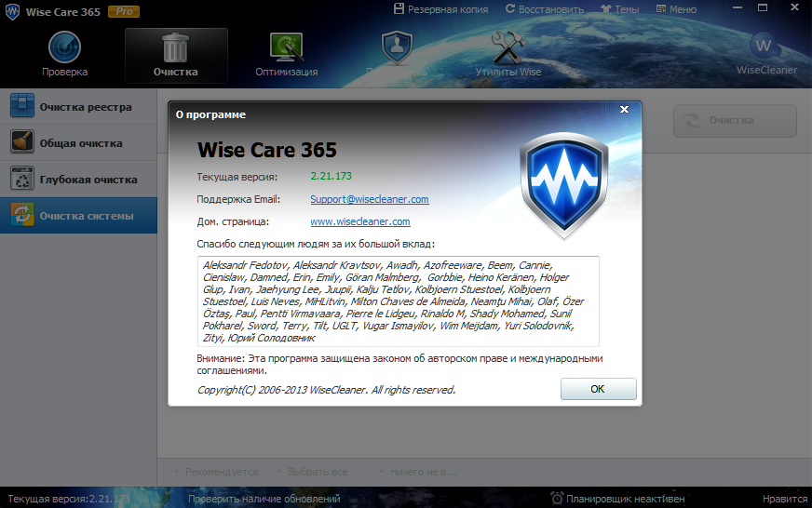
Task: Open the Оптимизация section
Action: (287, 55)
